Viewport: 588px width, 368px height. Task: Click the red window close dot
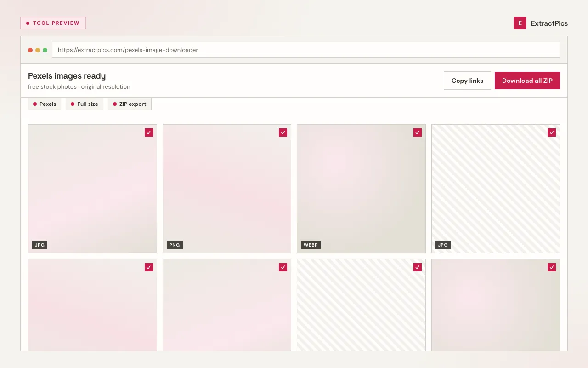[x=30, y=50]
